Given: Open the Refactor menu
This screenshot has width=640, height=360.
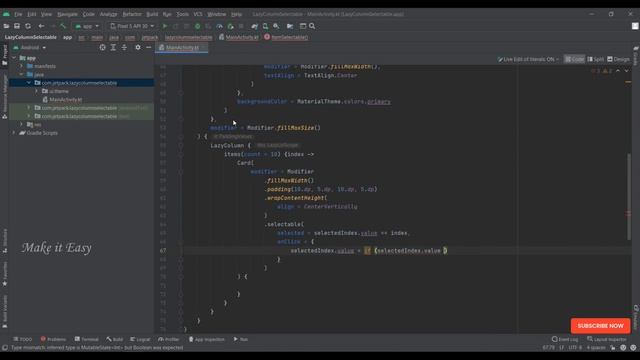Looking at the screenshot, I should pyautogui.click(x=132, y=14).
